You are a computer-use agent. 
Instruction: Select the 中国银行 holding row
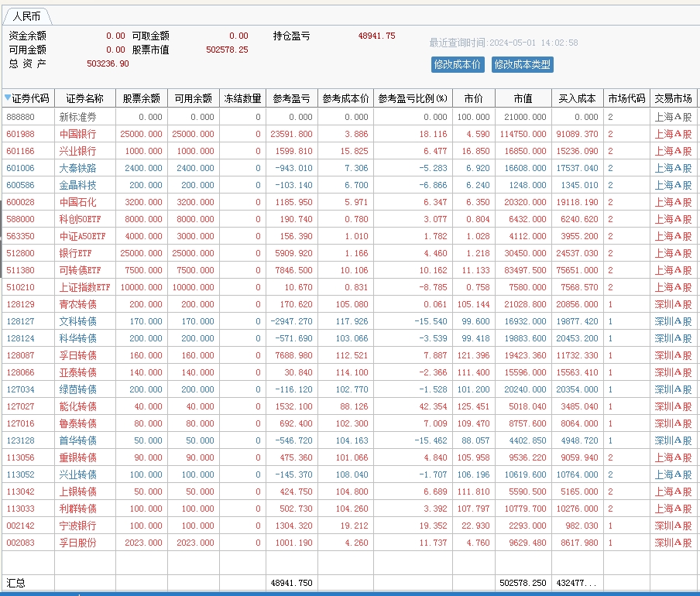(x=349, y=134)
